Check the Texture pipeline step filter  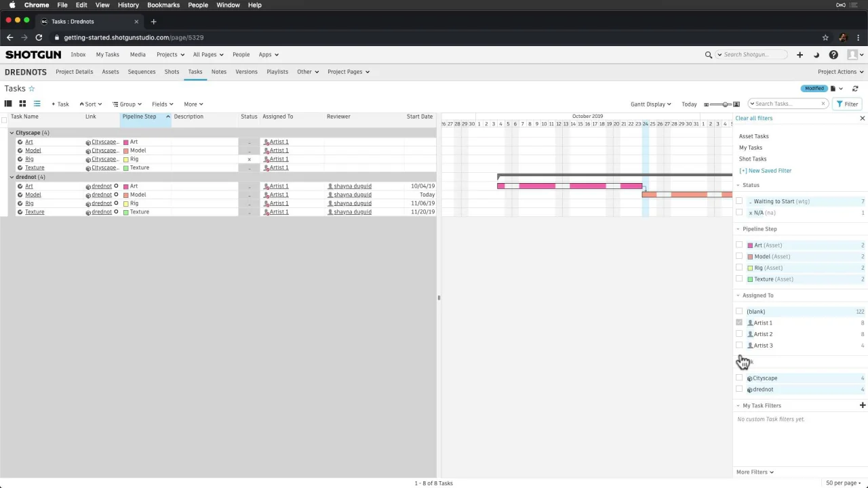point(739,279)
